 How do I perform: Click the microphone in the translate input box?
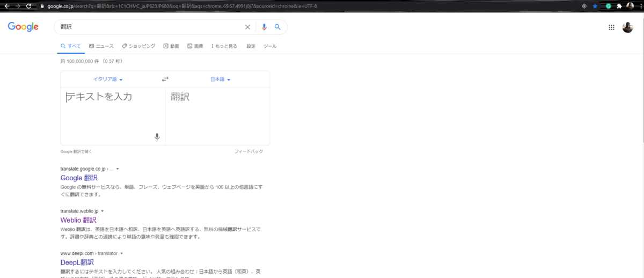click(x=157, y=137)
